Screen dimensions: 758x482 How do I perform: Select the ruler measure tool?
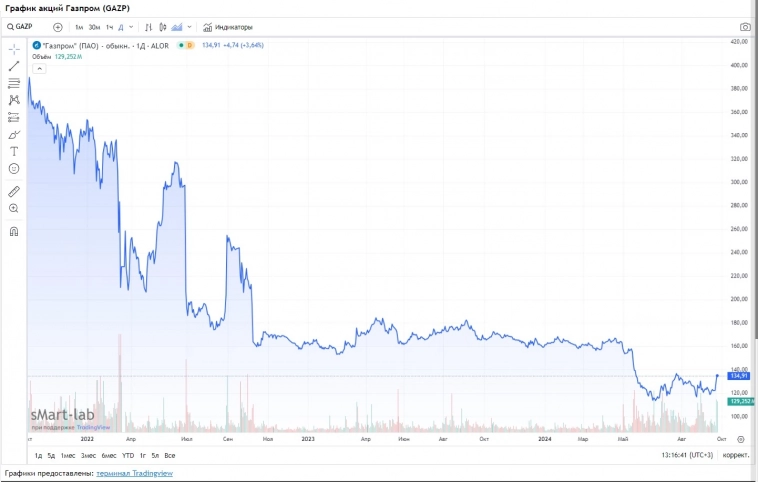click(14, 191)
